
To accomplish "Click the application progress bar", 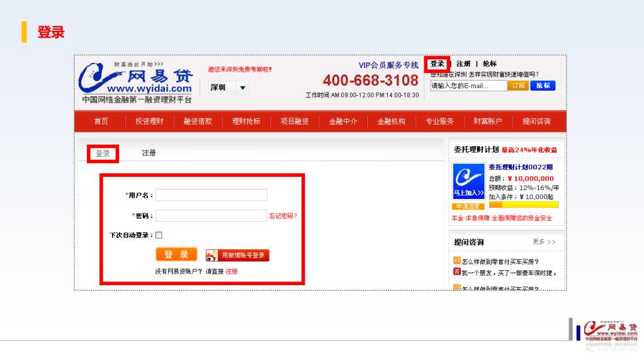I will tap(524, 205).
